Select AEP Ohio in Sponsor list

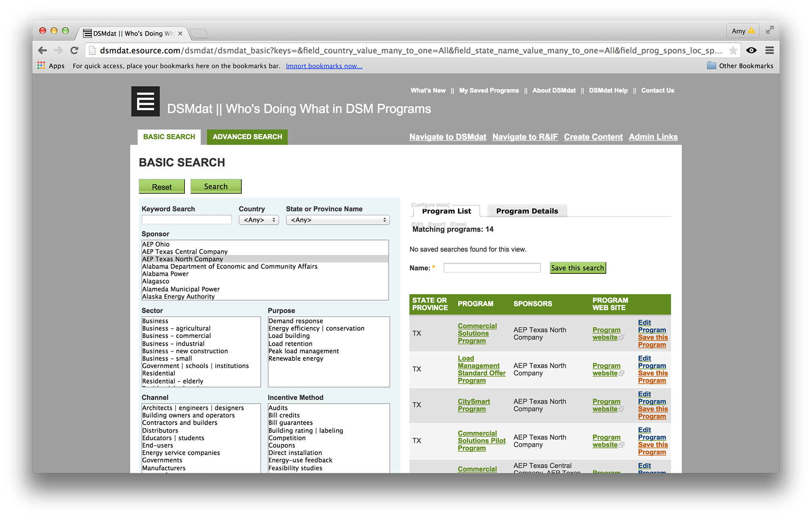click(265, 244)
